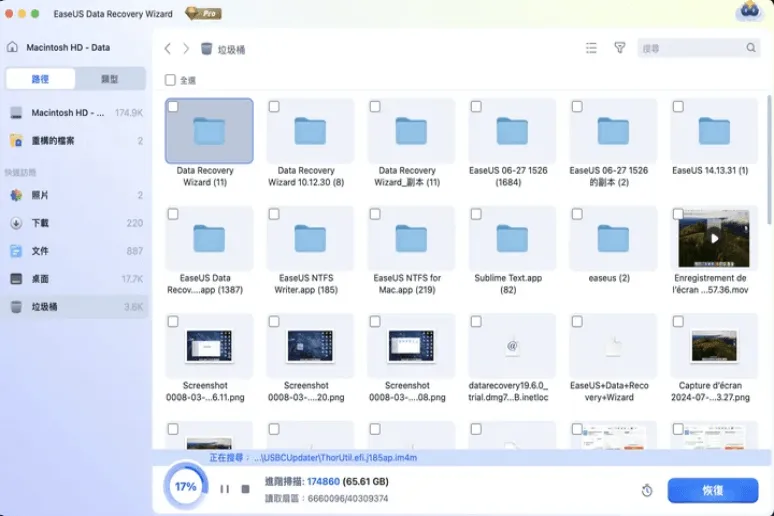Open the filter options icon
The height and width of the screenshot is (516, 774).
click(x=619, y=48)
